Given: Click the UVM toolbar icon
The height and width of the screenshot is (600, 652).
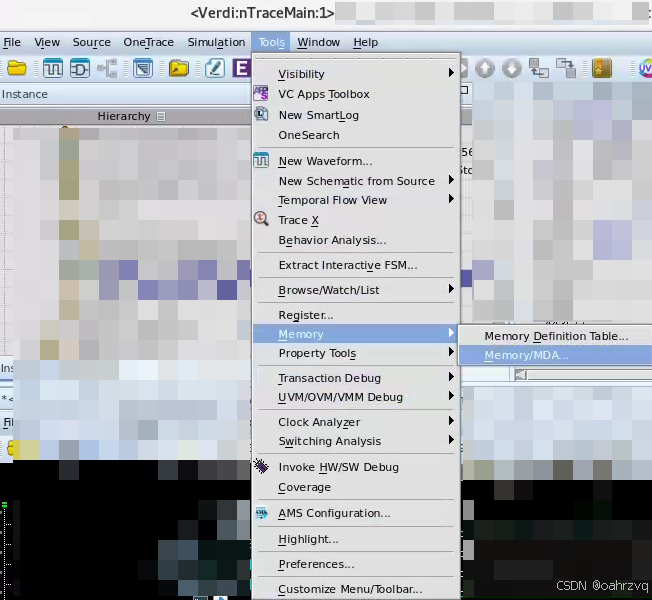Looking at the screenshot, I should pyautogui.click(x=645, y=68).
